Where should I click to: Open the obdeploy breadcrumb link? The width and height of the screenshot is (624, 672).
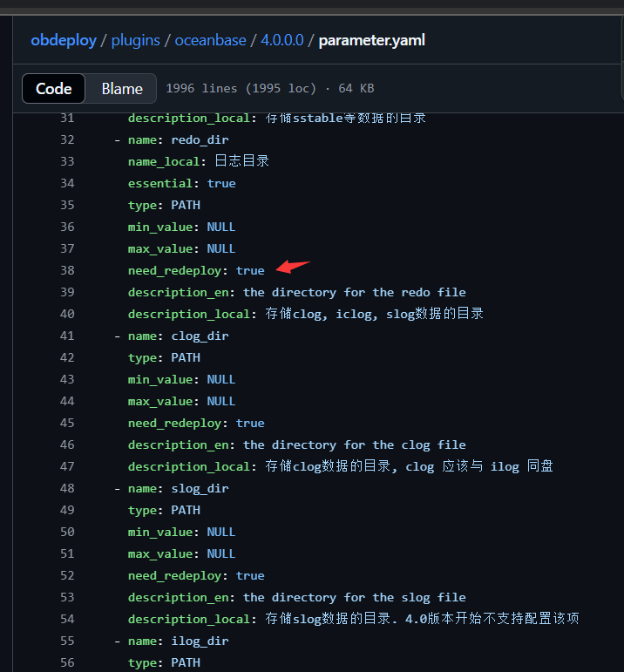point(64,41)
